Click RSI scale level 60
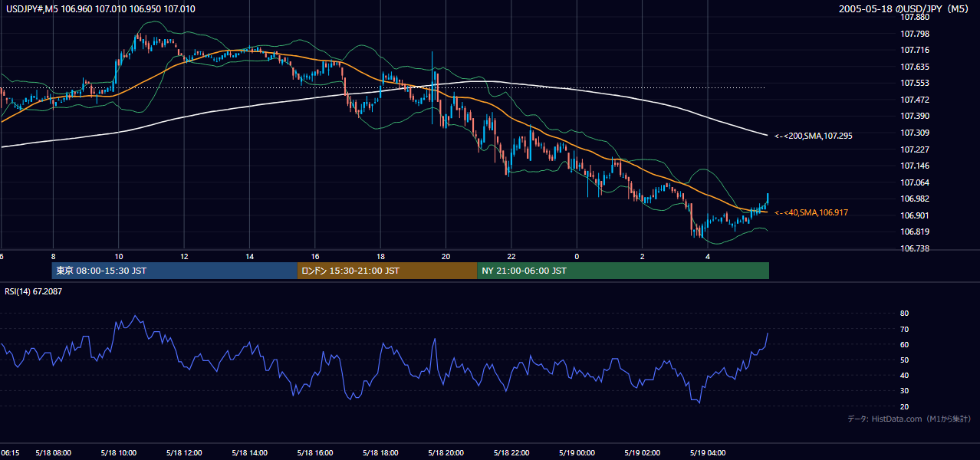Screen dimensions: 980x460 tap(904, 344)
